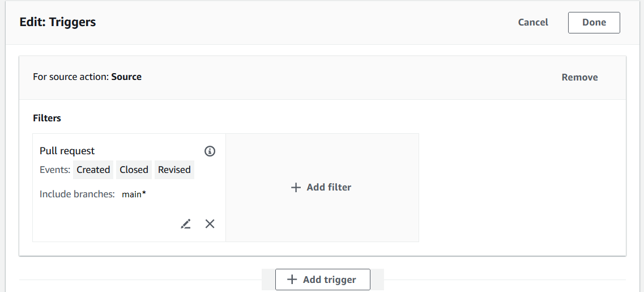Screen dimensions: 644x292
Task: Remove the Source action trigger
Action: click(x=579, y=77)
